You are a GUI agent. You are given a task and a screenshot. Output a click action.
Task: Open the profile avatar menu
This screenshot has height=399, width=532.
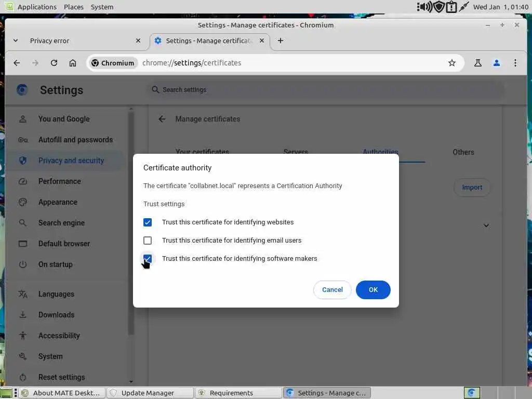(x=496, y=63)
